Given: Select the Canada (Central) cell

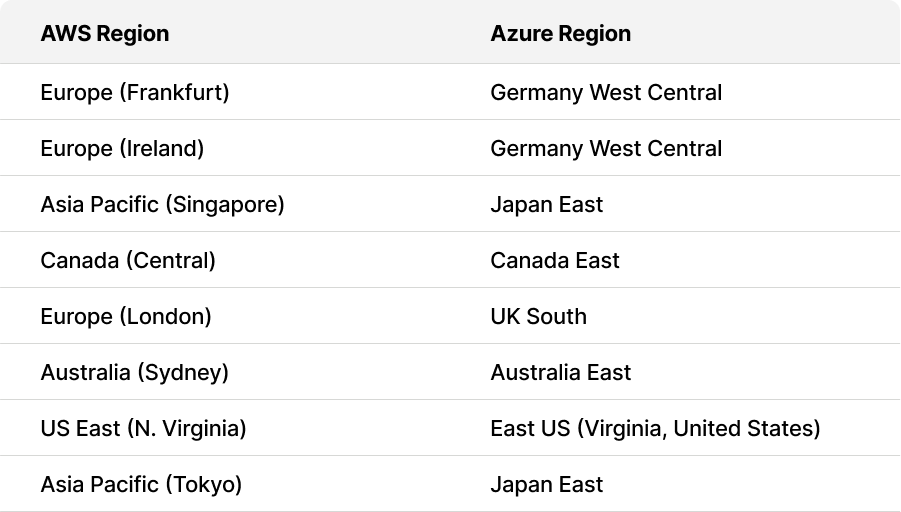Looking at the screenshot, I should 128,260.
